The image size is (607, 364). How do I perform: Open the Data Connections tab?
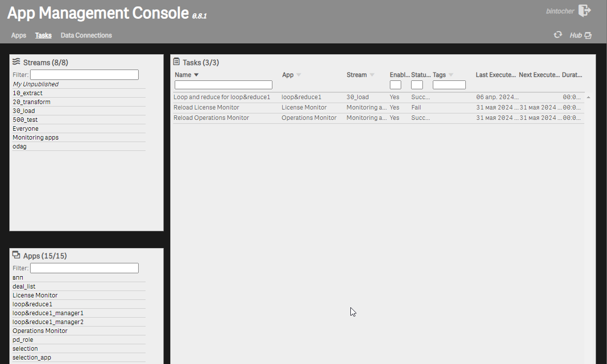[x=86, y=35]
